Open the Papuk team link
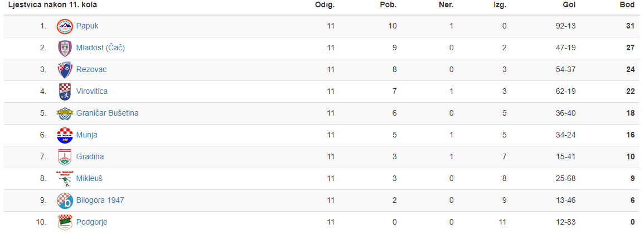644x233 pixels. [88, 26]
